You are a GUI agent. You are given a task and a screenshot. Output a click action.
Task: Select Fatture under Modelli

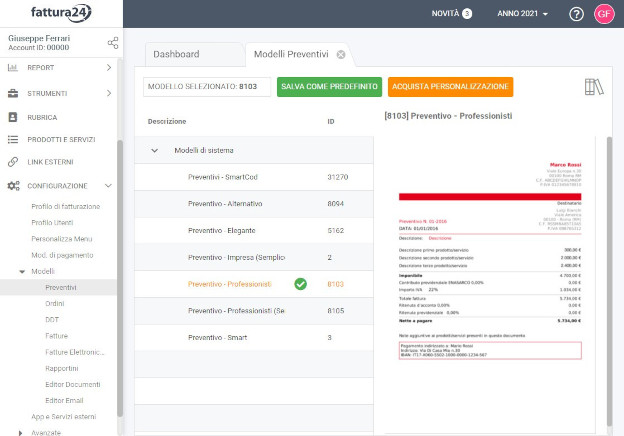[57, 336]
